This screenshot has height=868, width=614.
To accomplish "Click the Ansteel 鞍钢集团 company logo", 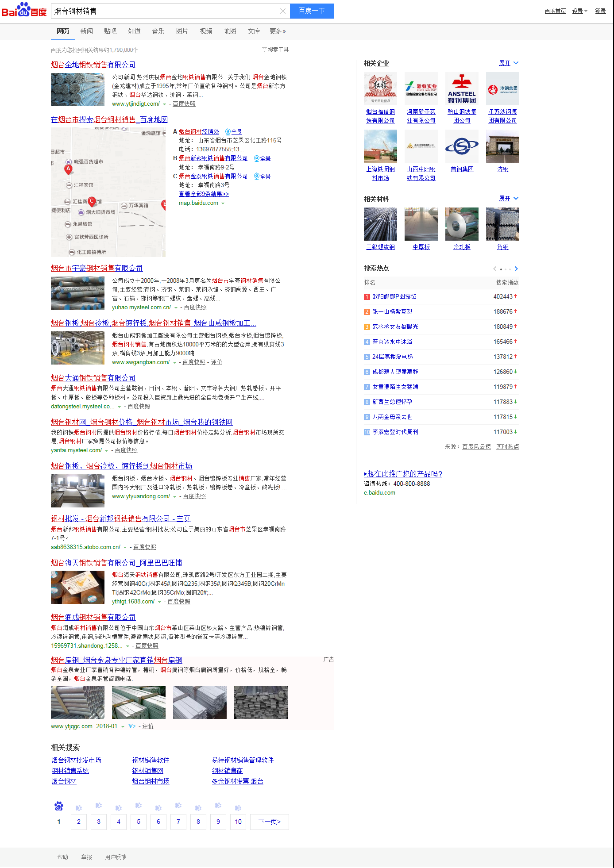I will point(462,89).
